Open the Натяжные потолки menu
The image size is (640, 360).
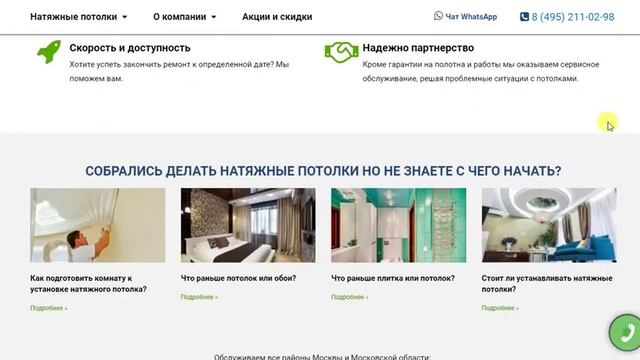(x=78, y=17)
